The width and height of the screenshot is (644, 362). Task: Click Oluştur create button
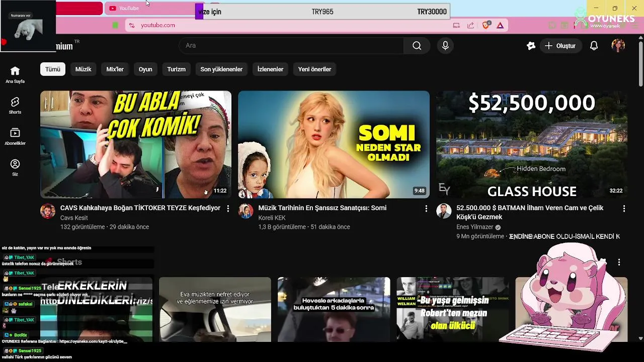(x=561, y=46)
